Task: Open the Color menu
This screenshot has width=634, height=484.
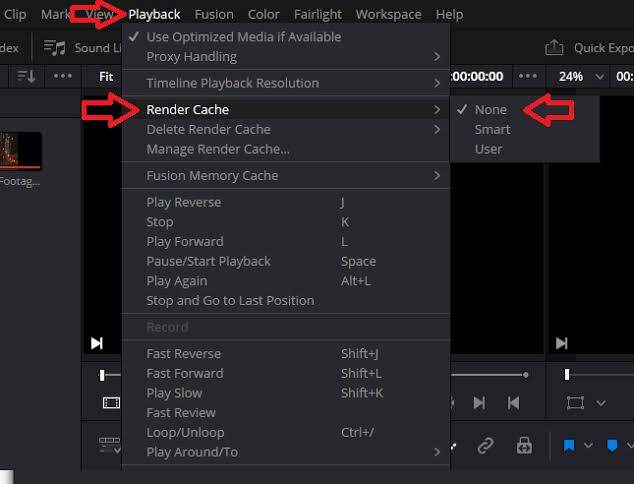Action: click(x=263, y=15)
